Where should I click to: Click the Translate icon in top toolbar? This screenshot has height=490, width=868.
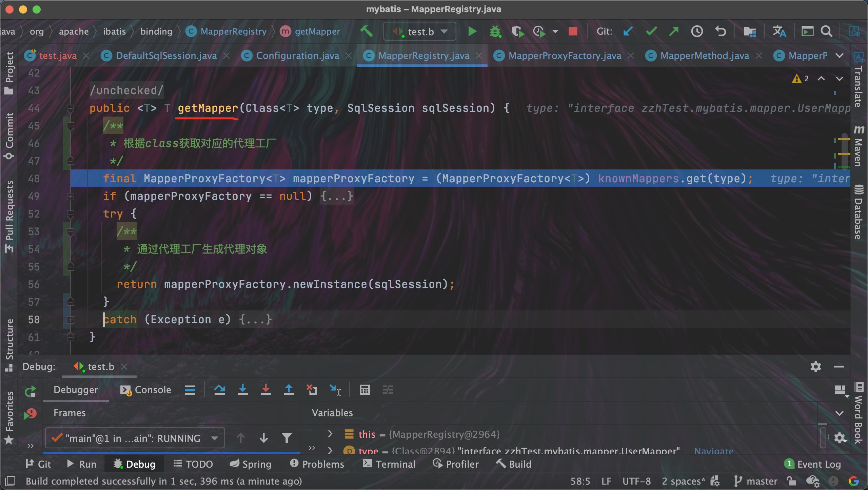(x=779, y=32)
